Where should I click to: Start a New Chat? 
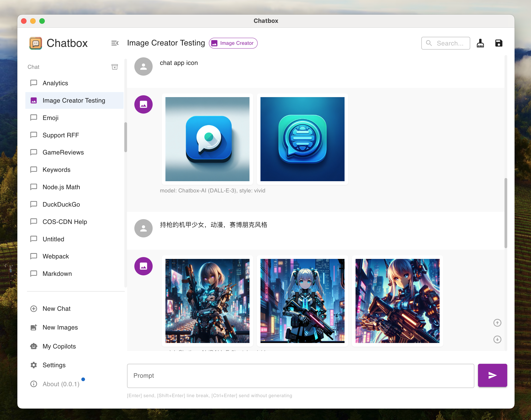point(74,309)
